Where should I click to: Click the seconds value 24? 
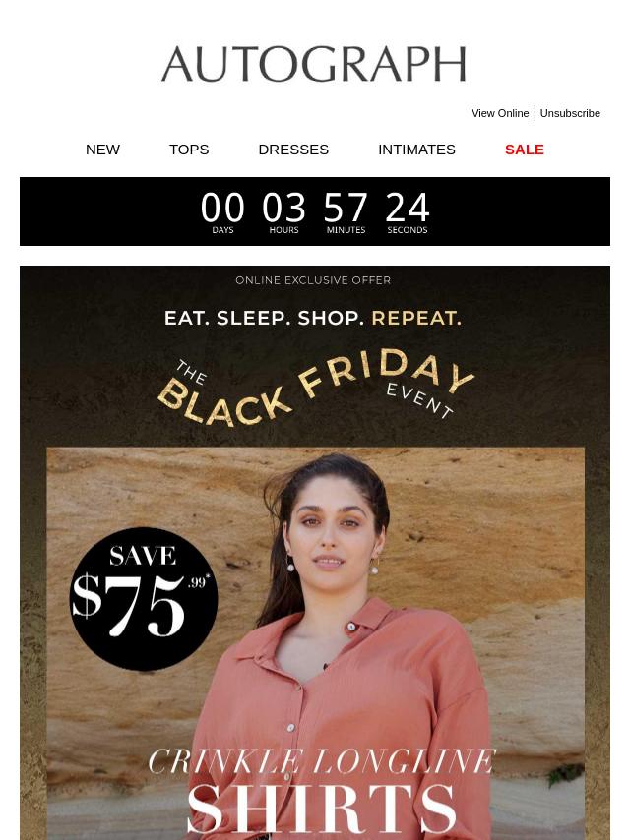tap(407, 208)
